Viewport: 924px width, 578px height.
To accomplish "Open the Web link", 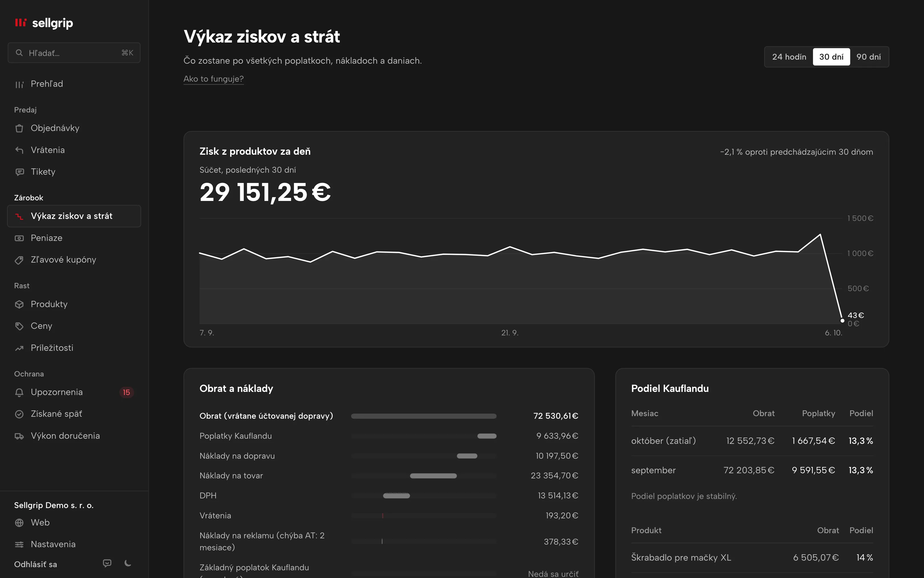I will [74, 523].
